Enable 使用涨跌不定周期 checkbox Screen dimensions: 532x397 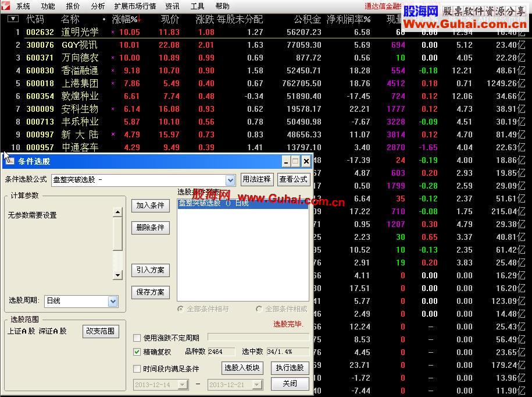[137, 338]
